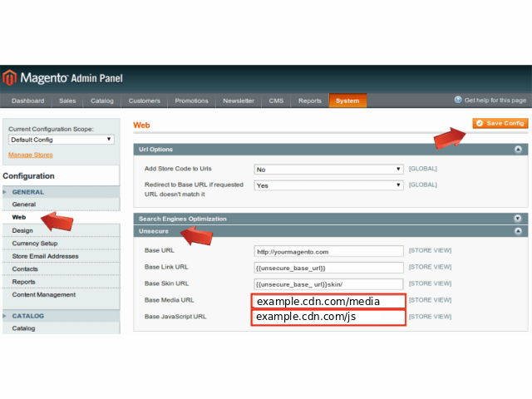Open 'Get help for this page' link
The image size is (532, 399).
tap(495, 100)
